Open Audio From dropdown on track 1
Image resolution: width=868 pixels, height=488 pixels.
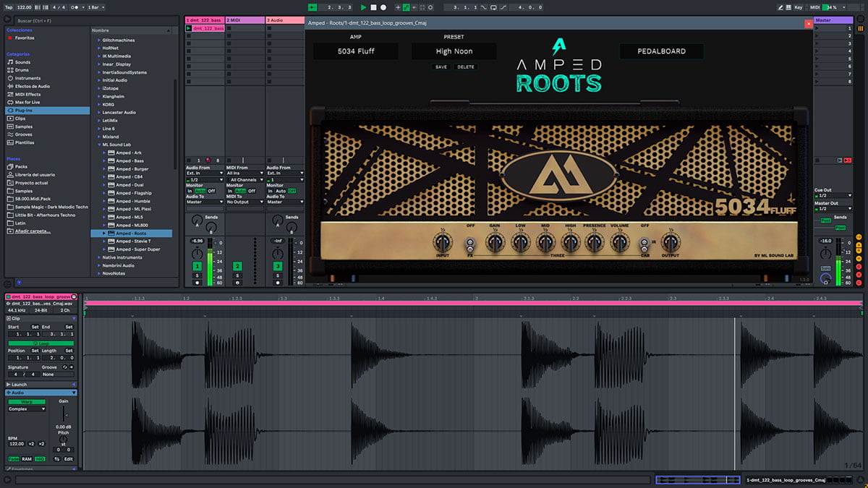point(204,174)
